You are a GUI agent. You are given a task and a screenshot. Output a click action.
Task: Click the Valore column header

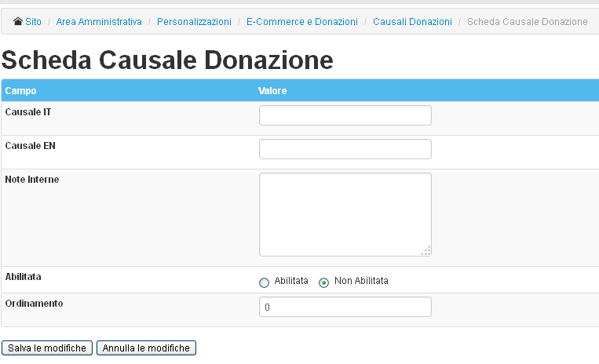pos(272,91)
